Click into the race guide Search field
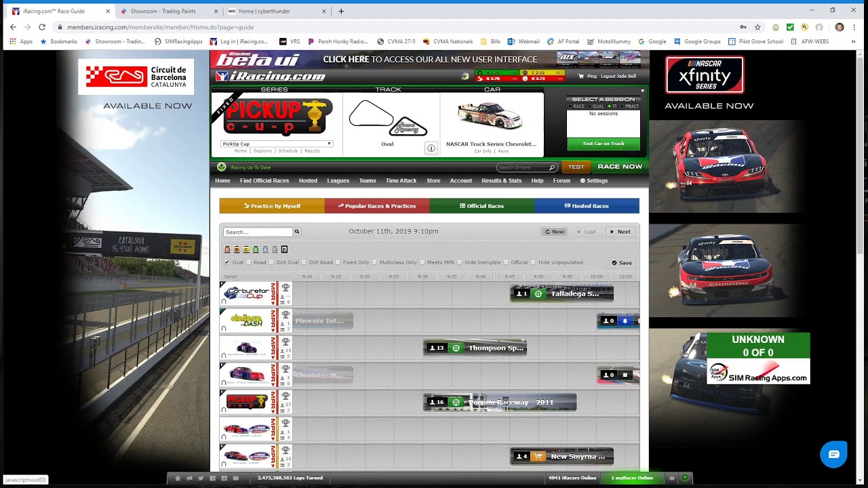868x488 pixels. [x=258, y=232]
